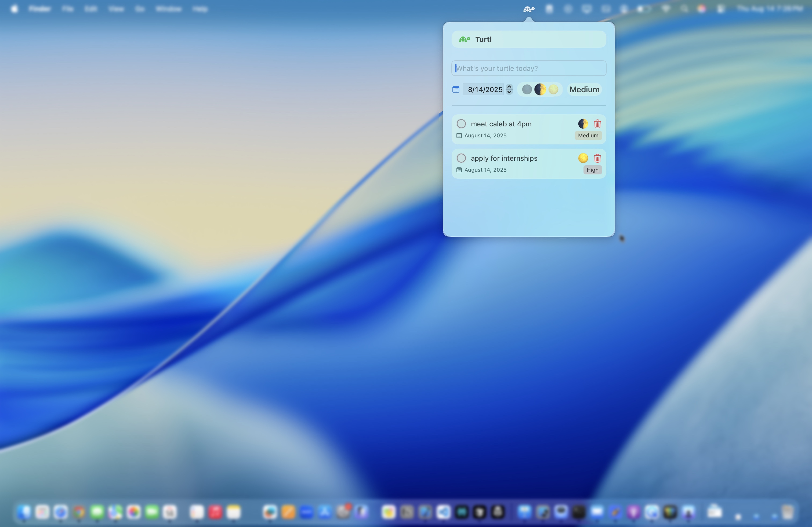Delete the "apply for internships" task

[597, 158]
